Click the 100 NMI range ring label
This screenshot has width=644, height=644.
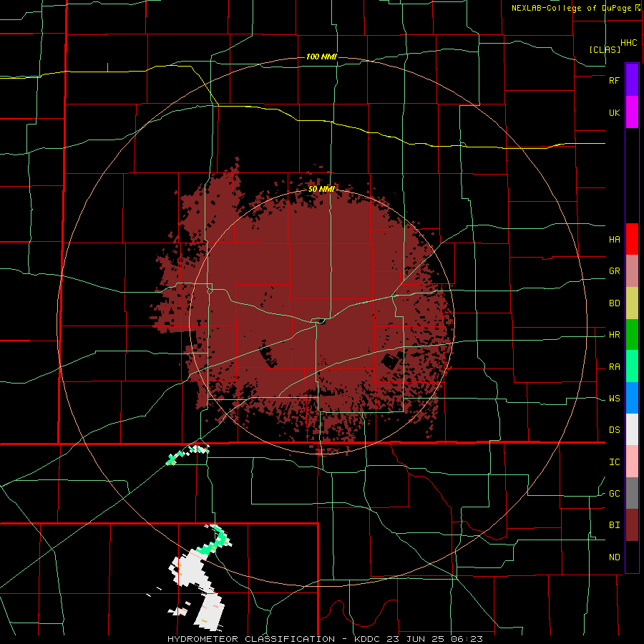point(321,57)
